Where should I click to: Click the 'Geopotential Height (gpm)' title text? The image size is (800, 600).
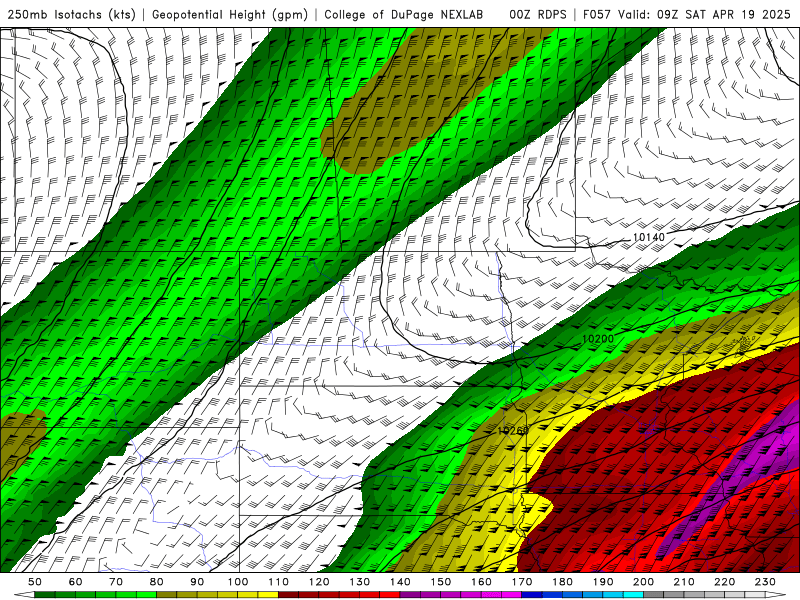(x=230, y=14)
